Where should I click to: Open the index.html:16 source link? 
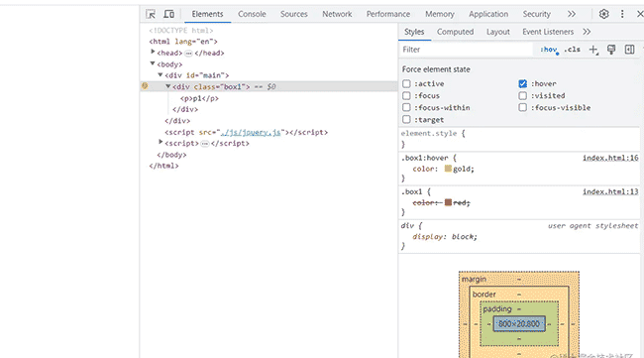click(x=610, y=158)
